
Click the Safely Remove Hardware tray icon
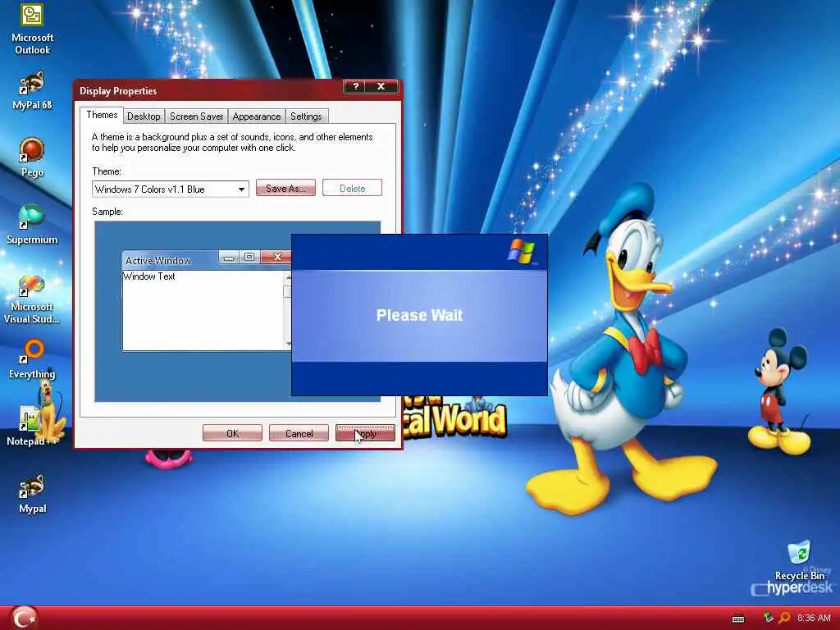[x=768, y=618]
